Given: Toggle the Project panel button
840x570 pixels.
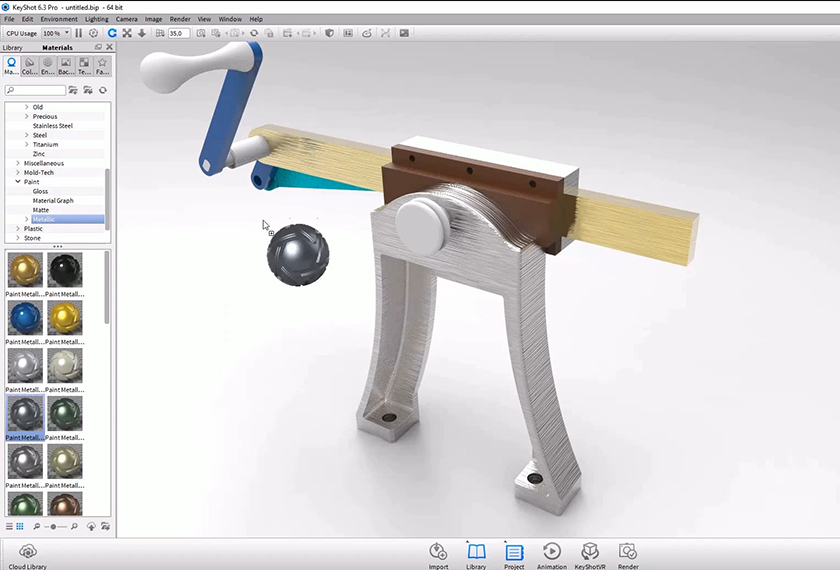Looking at the screenshot, I should [x=514, y=552].
